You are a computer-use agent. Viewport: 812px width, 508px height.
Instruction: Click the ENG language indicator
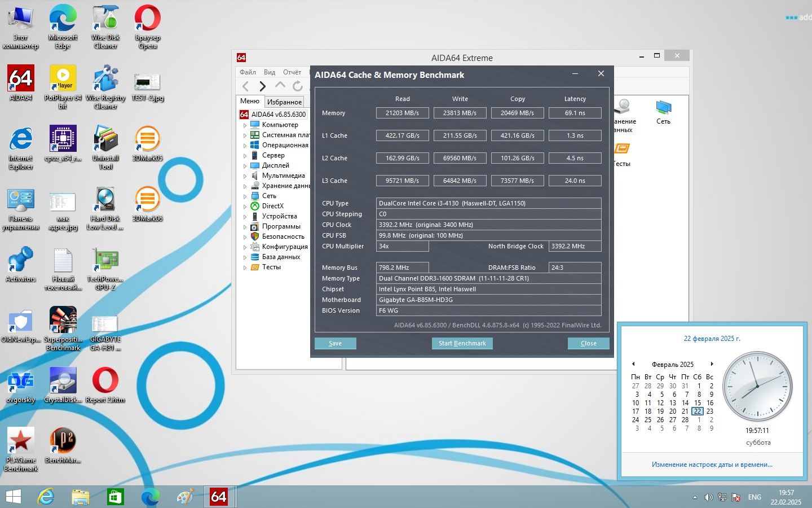[x=754, y=497]
